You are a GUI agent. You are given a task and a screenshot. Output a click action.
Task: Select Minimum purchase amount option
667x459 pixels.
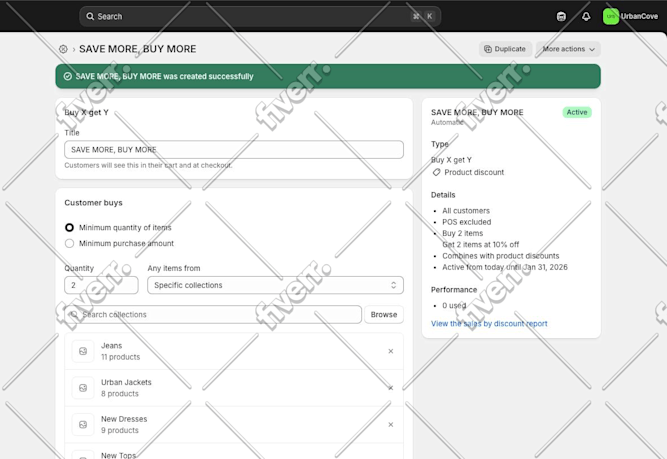pyautogui.click(x=69, y=243)
